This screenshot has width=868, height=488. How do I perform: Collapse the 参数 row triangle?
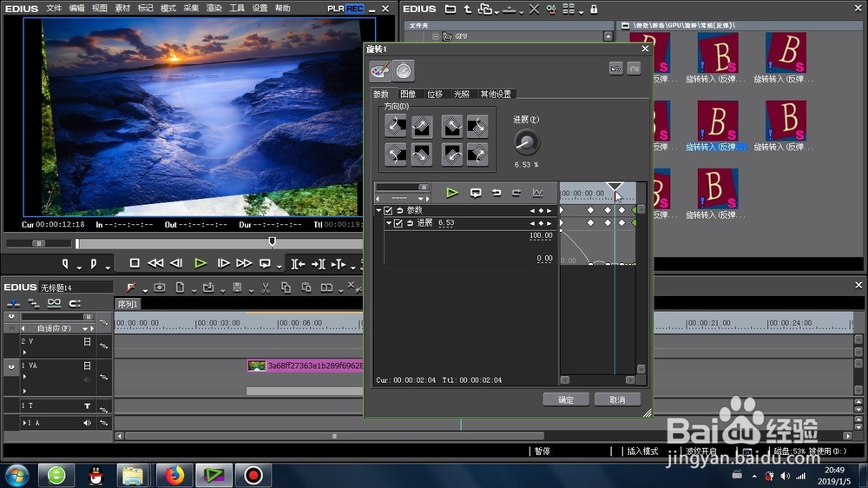pos(378,210)
